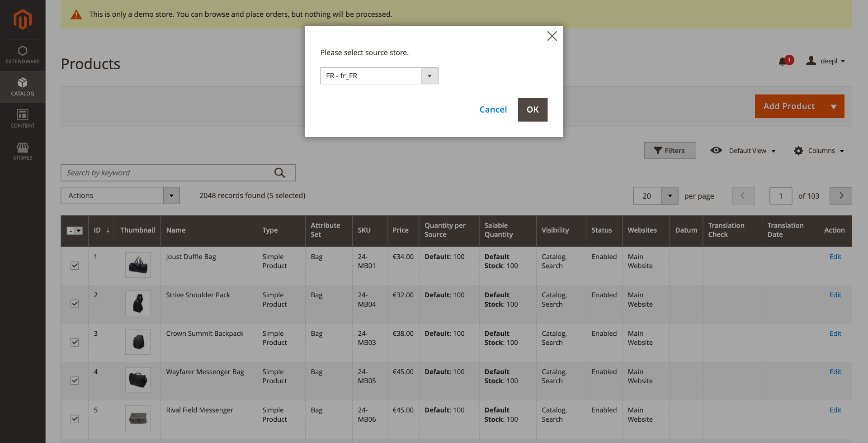Edit the Joust Duffle Bag product
868x443 pixels.
click(835, 257)
